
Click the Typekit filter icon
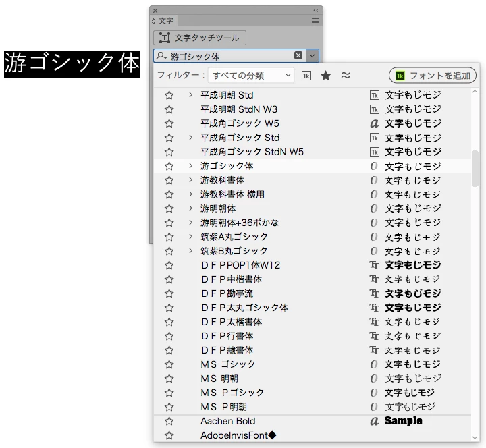tap(306, 76)
